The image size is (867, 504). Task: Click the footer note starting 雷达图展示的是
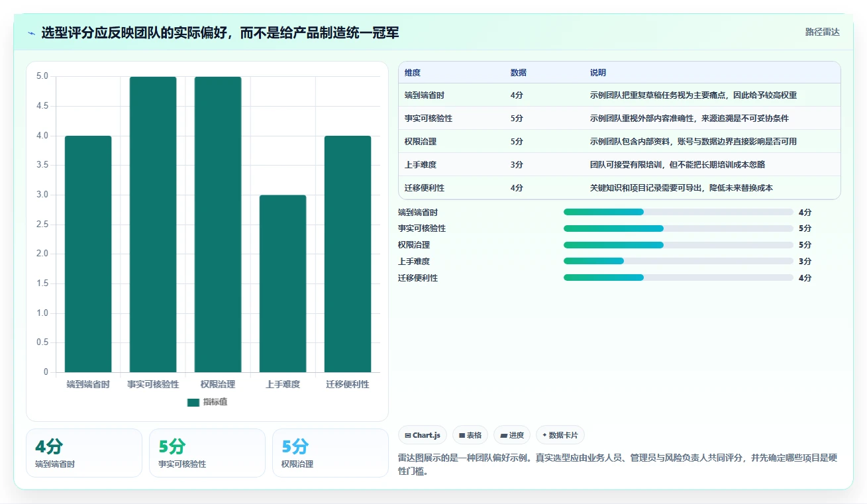click(x=618, y=463)
